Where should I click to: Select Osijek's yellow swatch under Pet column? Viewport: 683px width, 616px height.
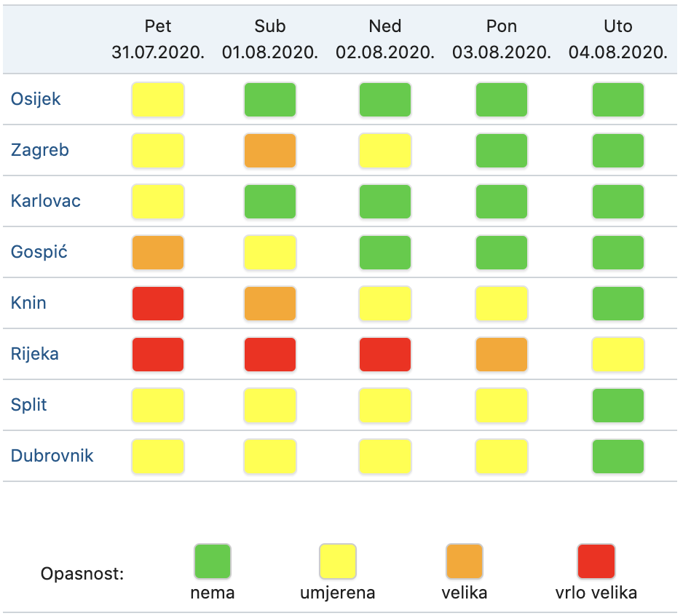point(158,100)
